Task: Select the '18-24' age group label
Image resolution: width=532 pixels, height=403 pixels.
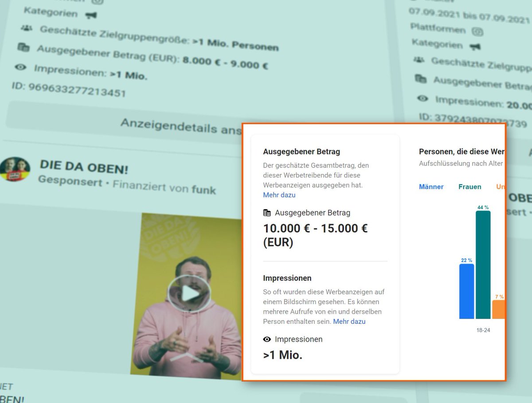Action: tap(483, 330)
